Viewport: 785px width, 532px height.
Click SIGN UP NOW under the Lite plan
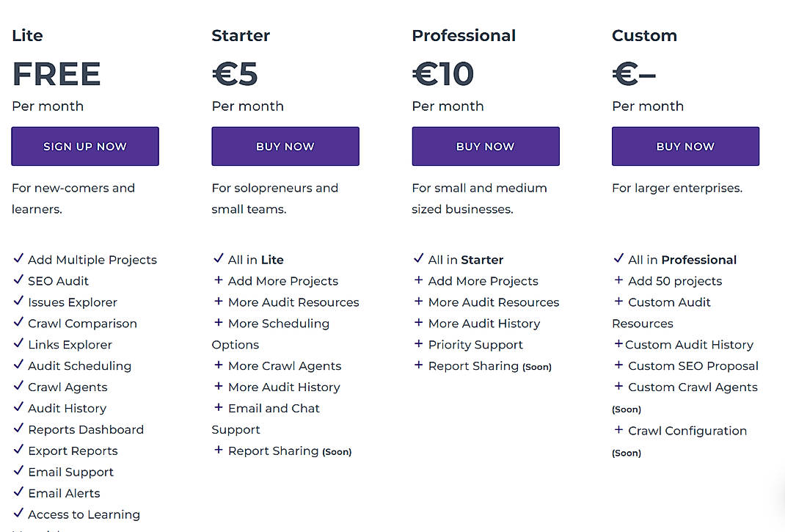coord(84,146)
